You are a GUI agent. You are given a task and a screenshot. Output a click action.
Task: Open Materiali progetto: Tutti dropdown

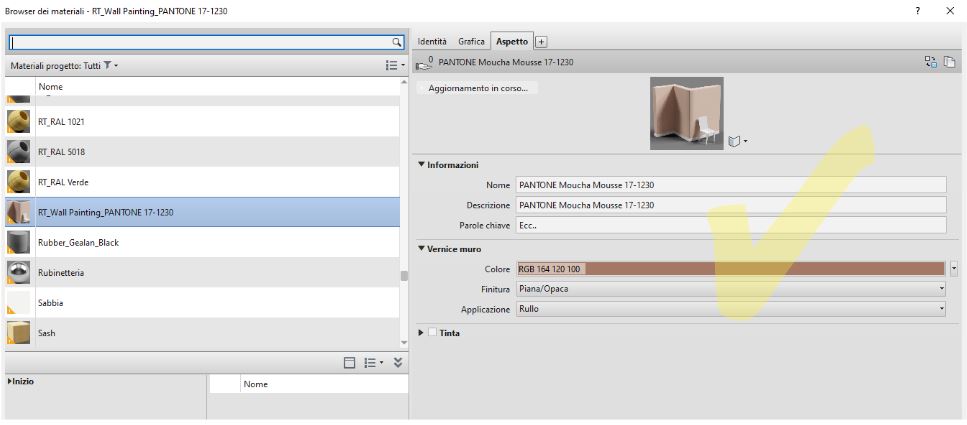64,65
